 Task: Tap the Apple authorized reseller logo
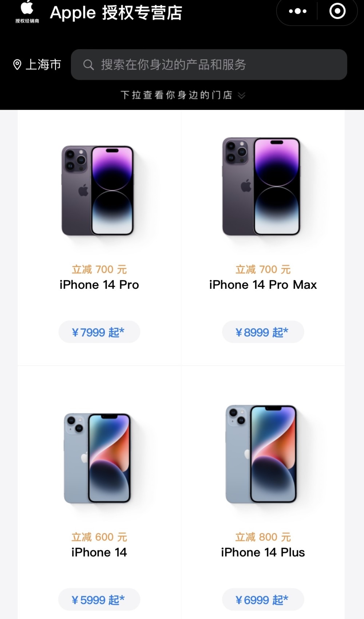[x=27, y=12]
